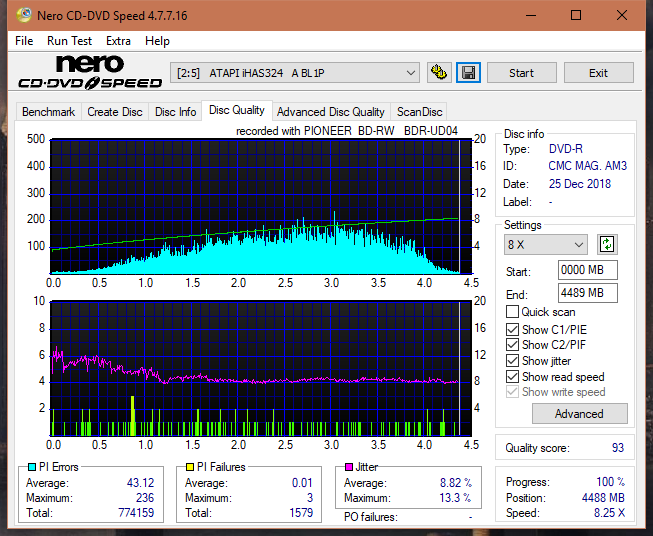Viewport: 653px width, 536px height.
Task: Open the Run Test menu
Action: point(69,41)
